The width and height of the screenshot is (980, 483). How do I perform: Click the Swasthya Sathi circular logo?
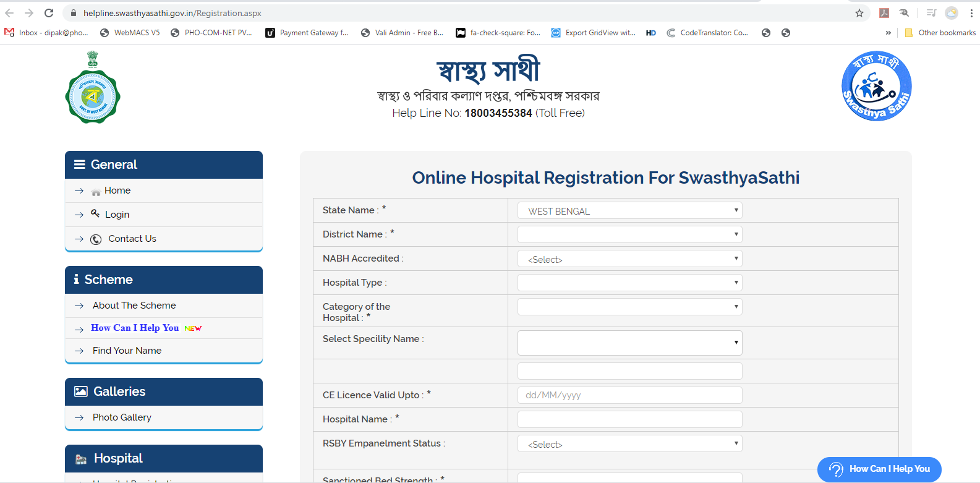[x=876, y=86]
